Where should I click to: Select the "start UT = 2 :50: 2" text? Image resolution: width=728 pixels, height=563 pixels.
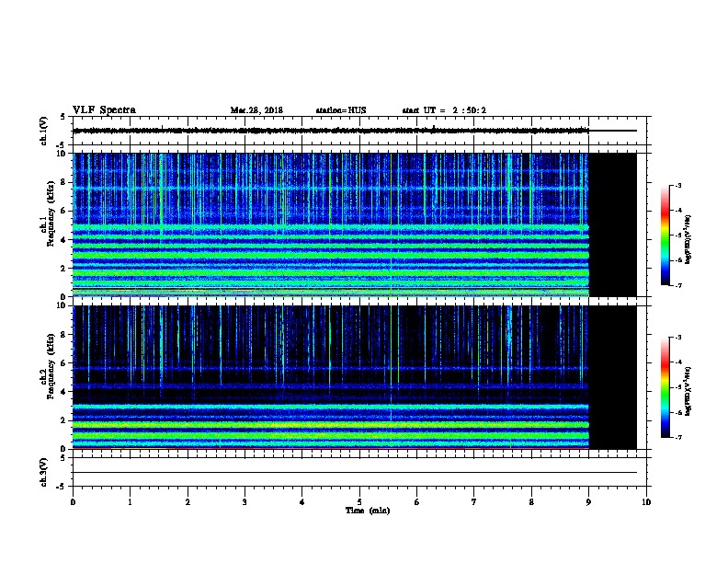pyautogui.click(x=444, y=110)
